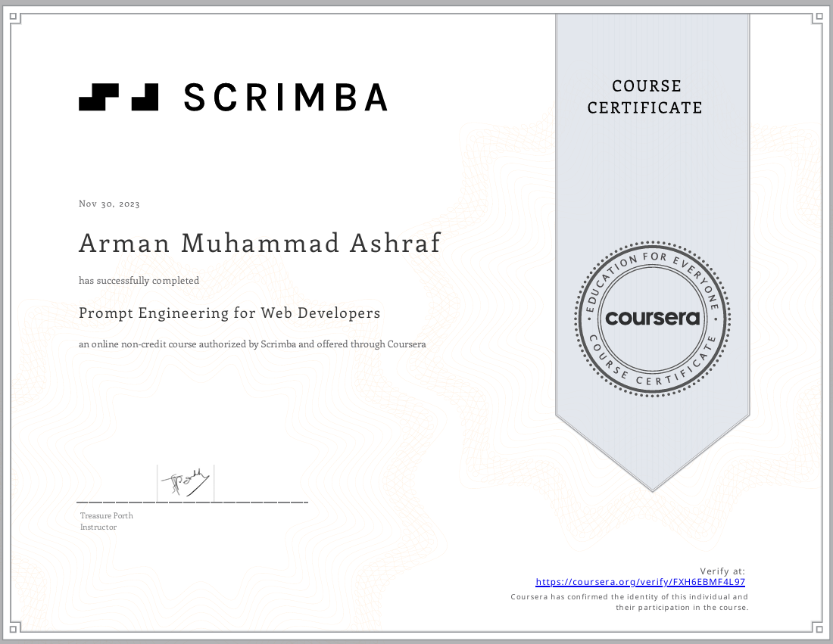The width and height of the screenshot is (833, 644).
Task: Click the top-right corner ornament square
Action: 817,17
